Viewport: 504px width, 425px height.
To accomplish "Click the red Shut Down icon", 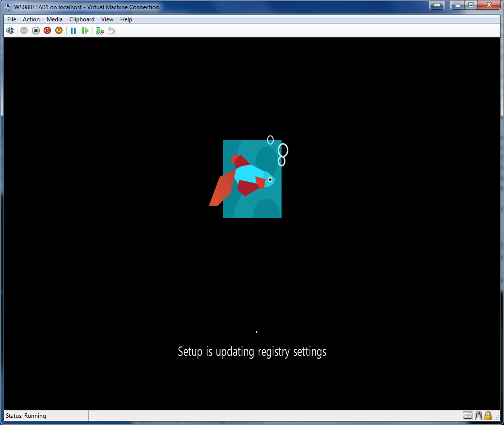I will (47, 31).
